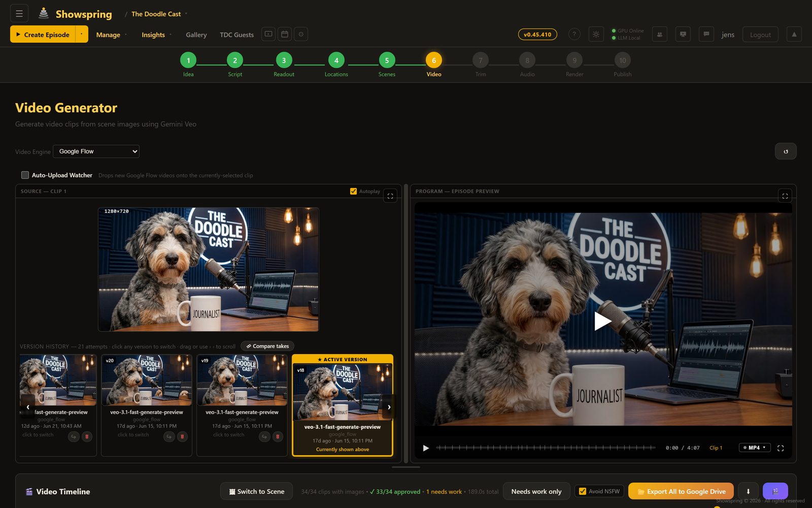This screenshot has width=812, height=508.
Task: Enter fullscreen in episode player controls
Action: coord(781,448)
